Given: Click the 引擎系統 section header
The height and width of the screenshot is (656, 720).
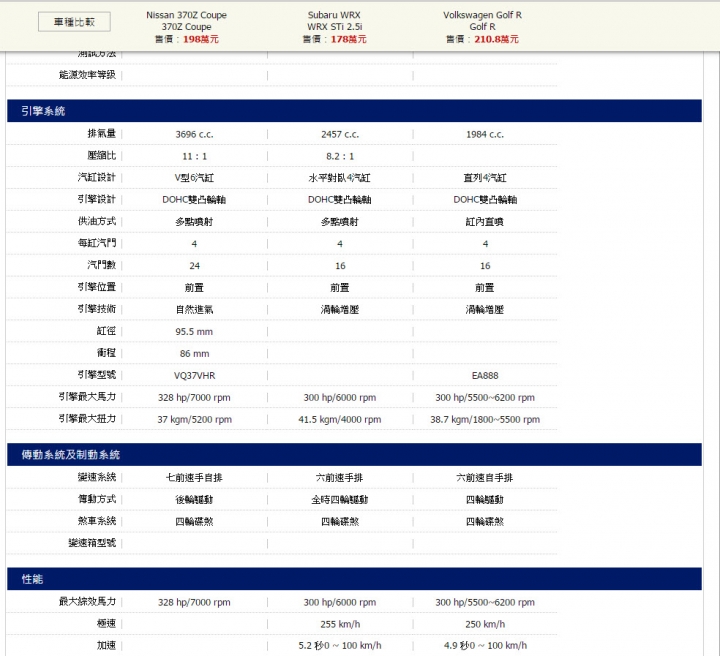Looking at the screenshot, I should tap(354, 111).
